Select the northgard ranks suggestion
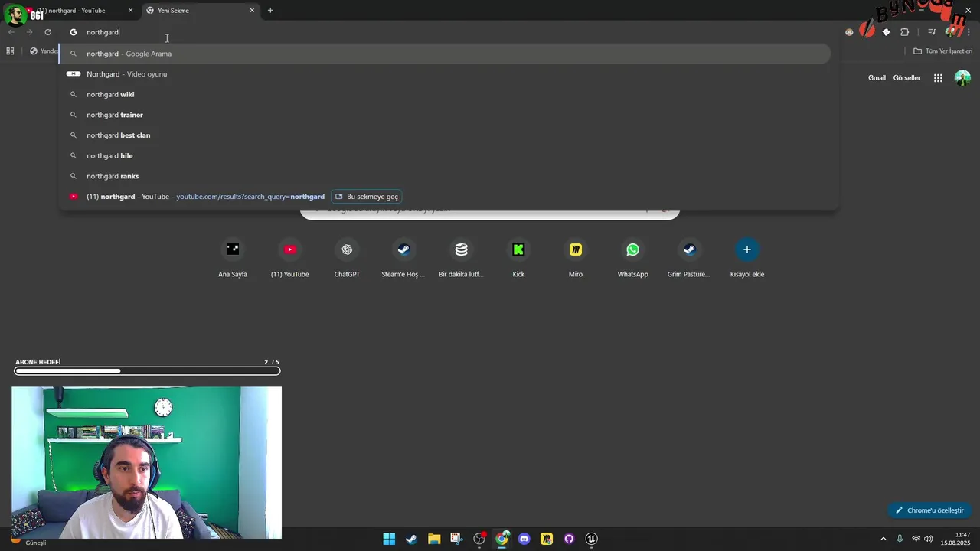 pyautogui.click(x=446, y=176)
